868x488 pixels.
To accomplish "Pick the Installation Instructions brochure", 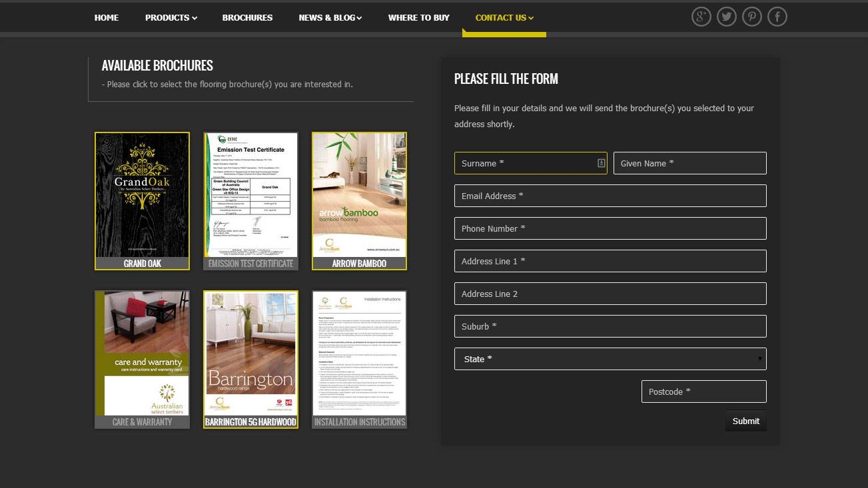I will pos(359,359).
